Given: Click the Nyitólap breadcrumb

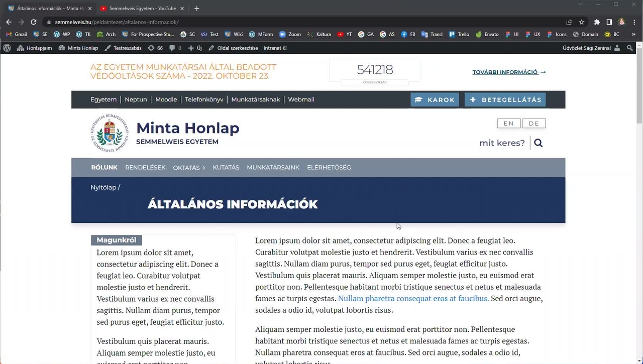Looking at the screenshot, I should point(103,187).
